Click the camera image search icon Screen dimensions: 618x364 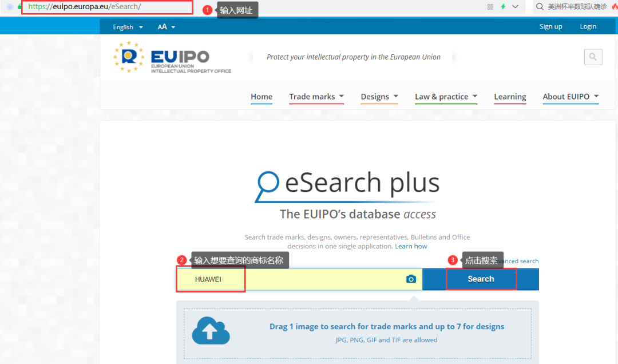tap(411, 279)
